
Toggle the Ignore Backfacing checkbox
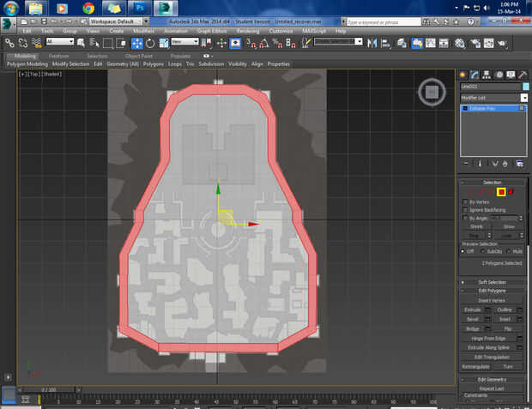tap(464, 210)
